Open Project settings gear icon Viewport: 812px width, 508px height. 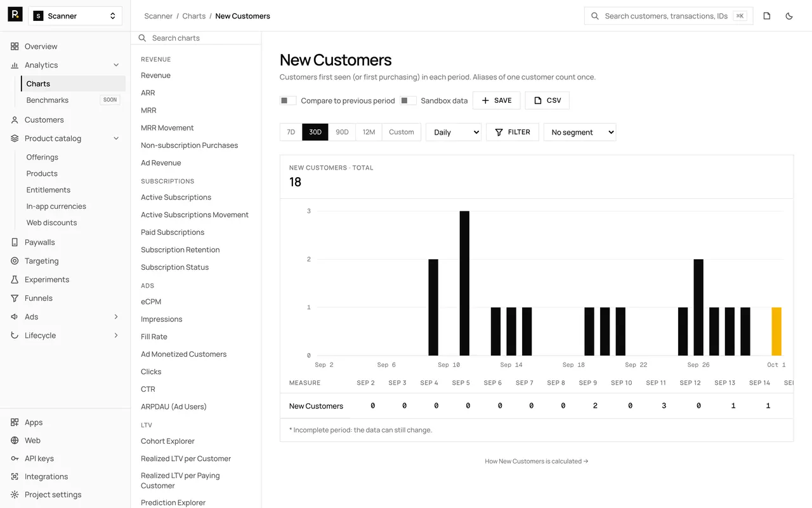(x=15, y=495)
